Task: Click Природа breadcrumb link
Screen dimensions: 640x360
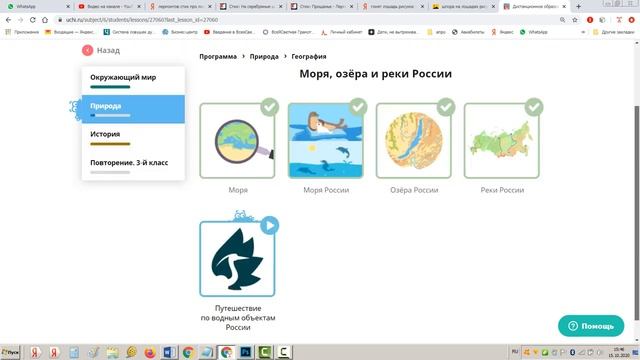Action: coord(264,57)
